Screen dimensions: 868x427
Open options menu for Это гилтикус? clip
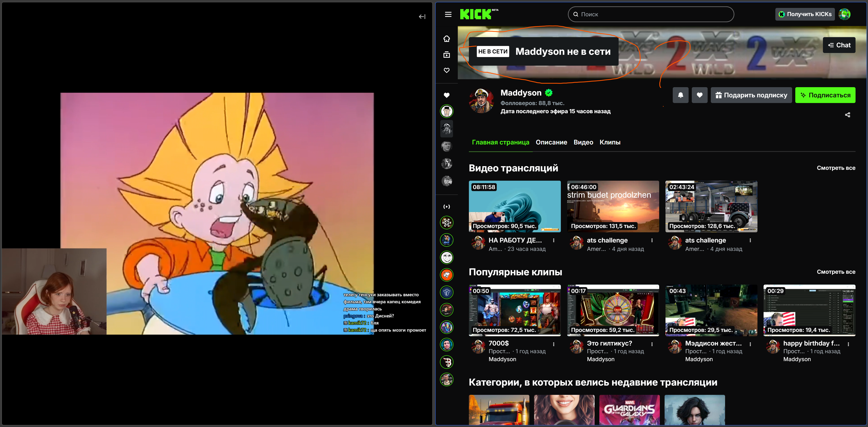tap(652, 344)
